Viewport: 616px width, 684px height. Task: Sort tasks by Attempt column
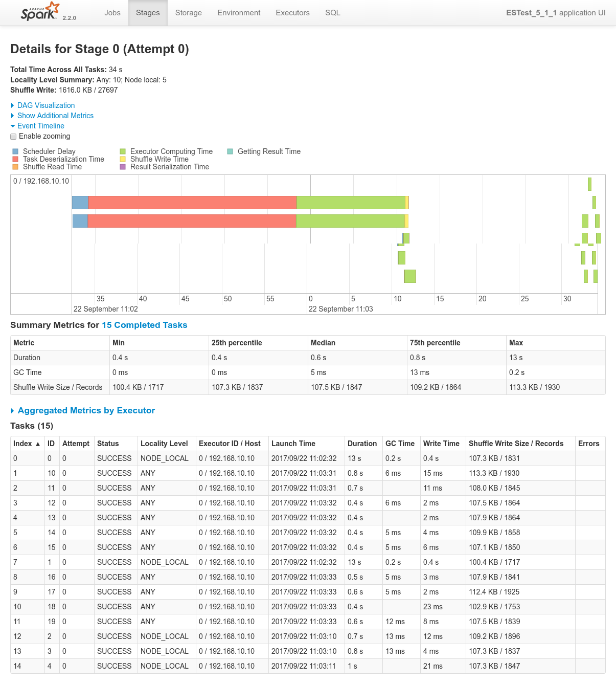(x=76, y=444)
